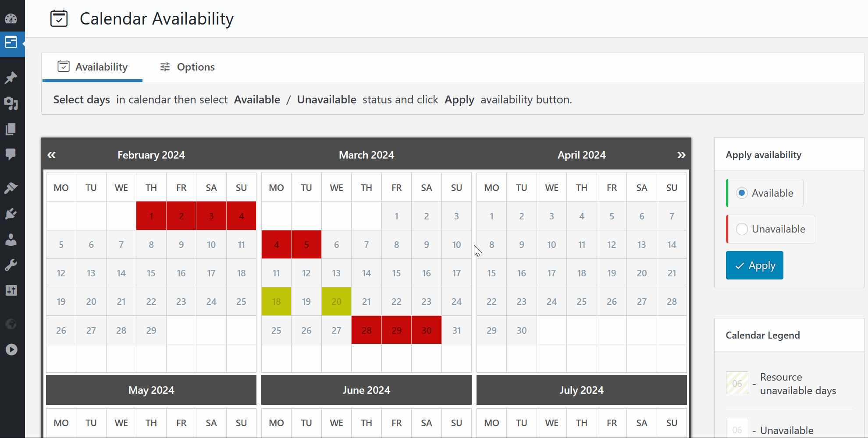Click the calendar check icon beside the title
The image size is (868, 438).
59,18
